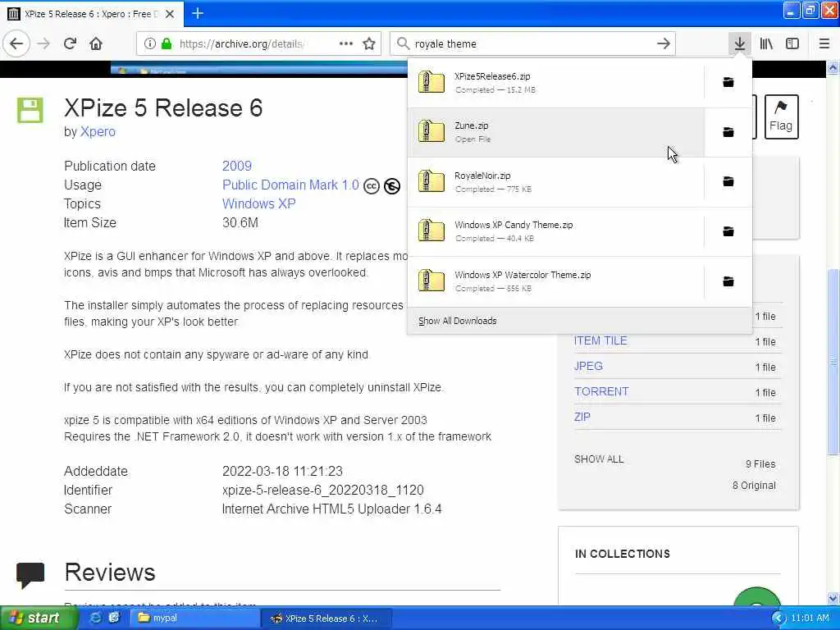Open folder for Windows XP Candy Theme.zip
The width and height of the screenshot is (840, 630).
728,231
